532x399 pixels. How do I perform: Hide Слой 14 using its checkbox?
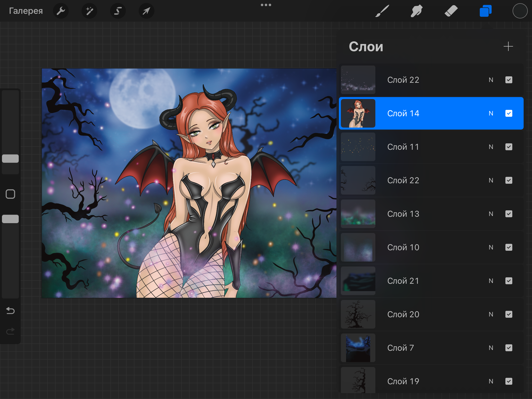509,113
